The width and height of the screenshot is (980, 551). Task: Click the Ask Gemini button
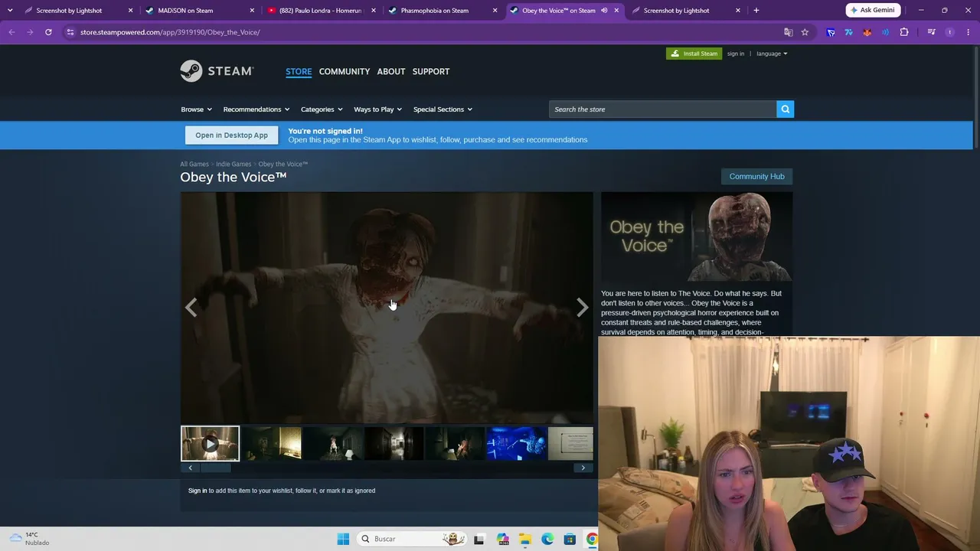[873, 10]
